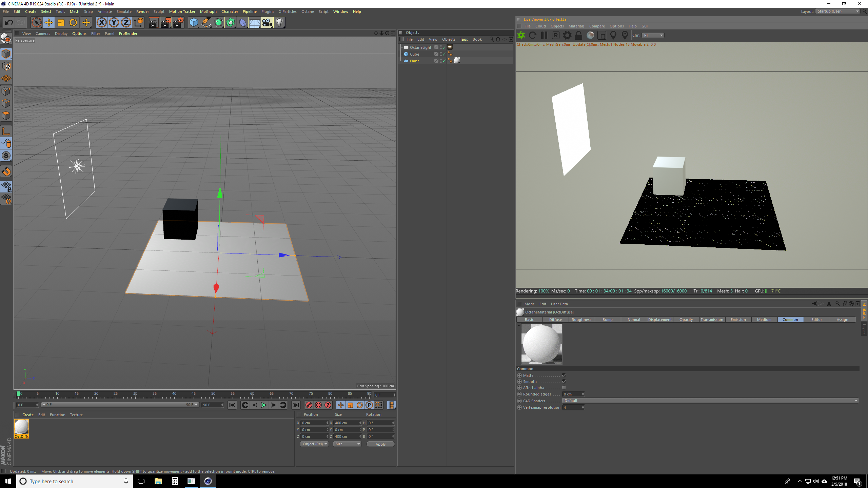
Task: Open the MoGraph menu
Action: (208, 12)
